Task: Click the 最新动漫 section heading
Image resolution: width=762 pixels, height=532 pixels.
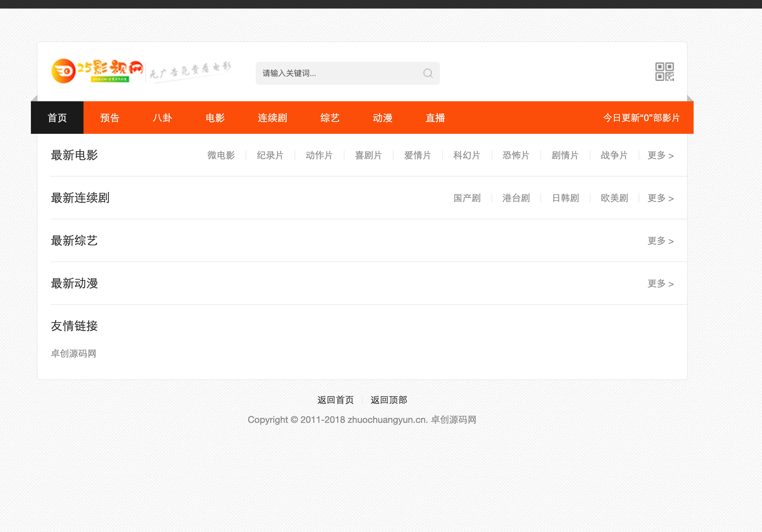Action: (x=74, y=283)
